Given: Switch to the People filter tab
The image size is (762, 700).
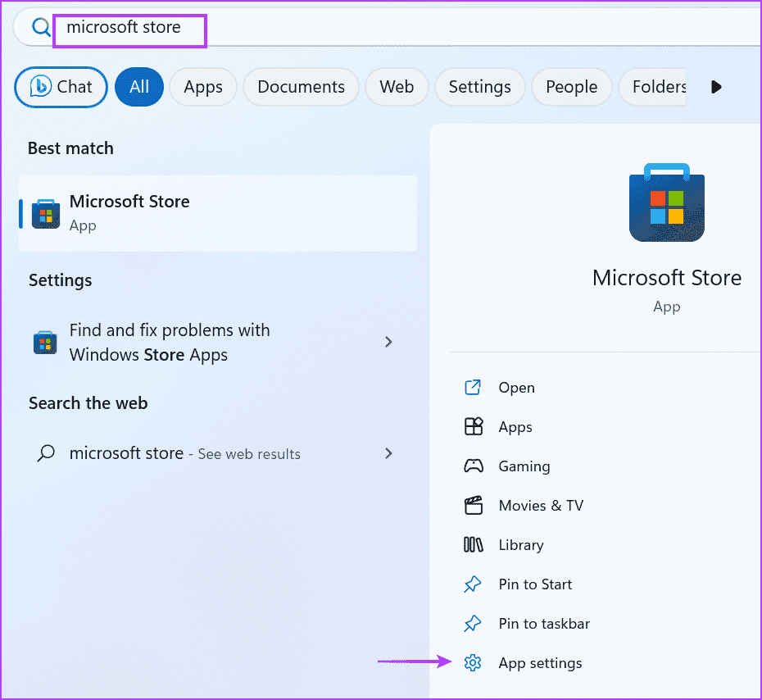Looking at the screenshot, I should click(x=572, y=87).
